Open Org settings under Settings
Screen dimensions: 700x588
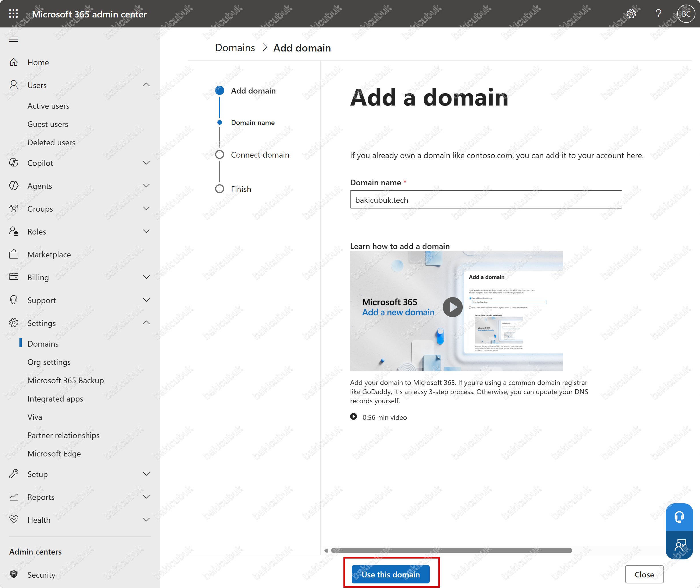[x=49, y=362]
